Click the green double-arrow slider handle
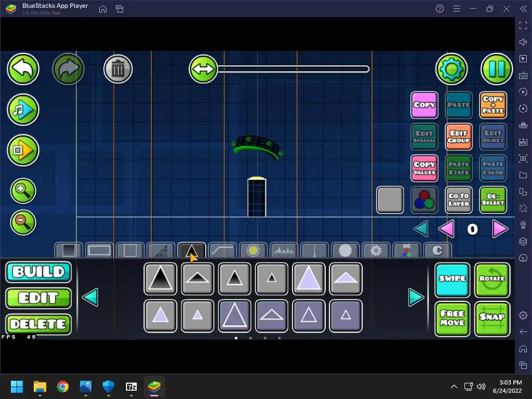The width and height of the screenshot is (532, 399). coord(203,69)
